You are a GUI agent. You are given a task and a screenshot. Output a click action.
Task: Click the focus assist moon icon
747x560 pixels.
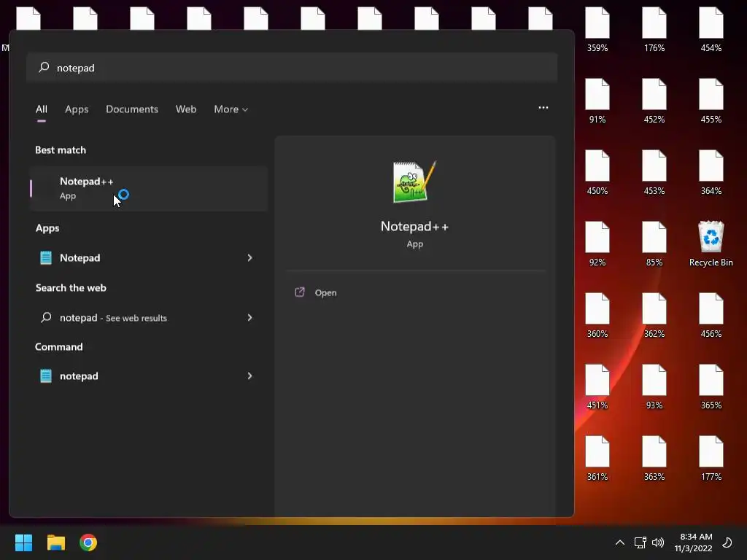[x=727, y=542]
